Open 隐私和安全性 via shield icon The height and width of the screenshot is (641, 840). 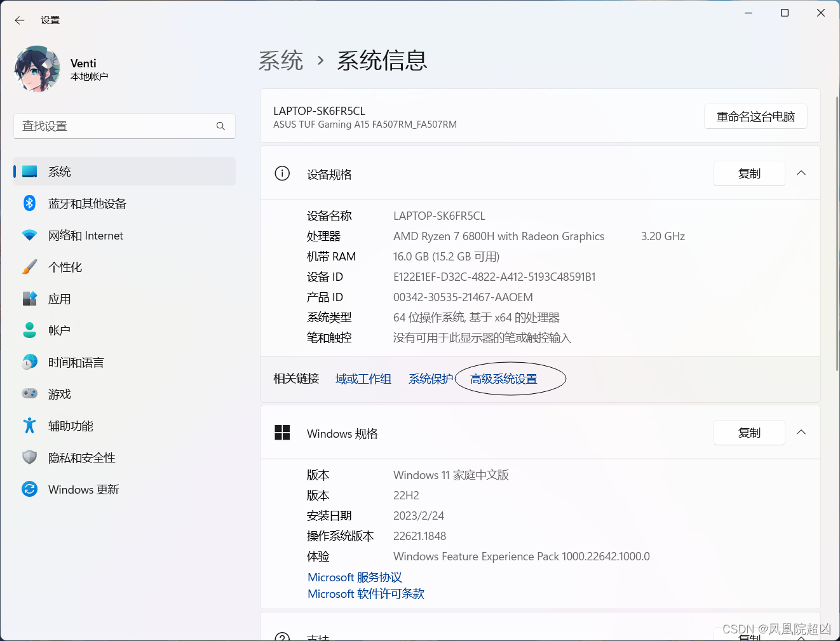30,457
